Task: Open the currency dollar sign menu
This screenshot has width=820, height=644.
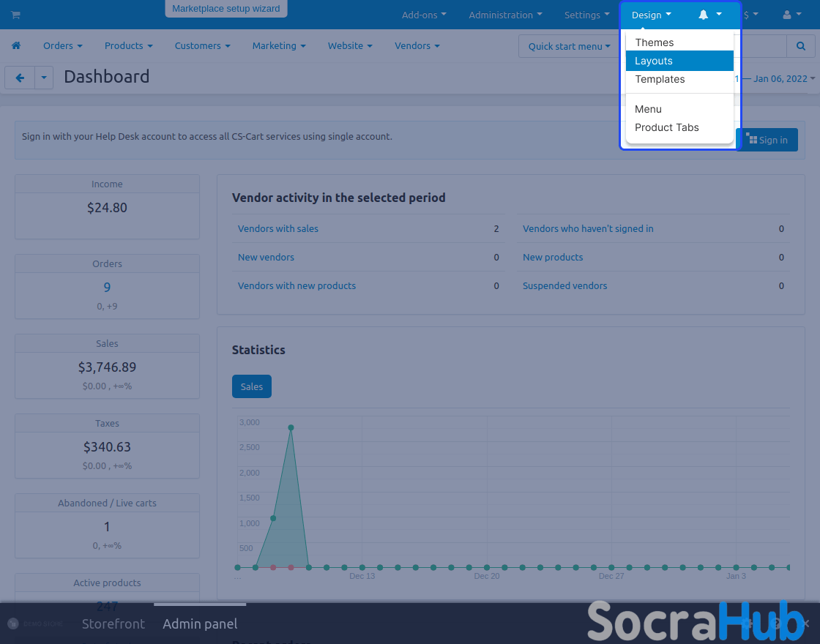Action: tap(750, 15)
